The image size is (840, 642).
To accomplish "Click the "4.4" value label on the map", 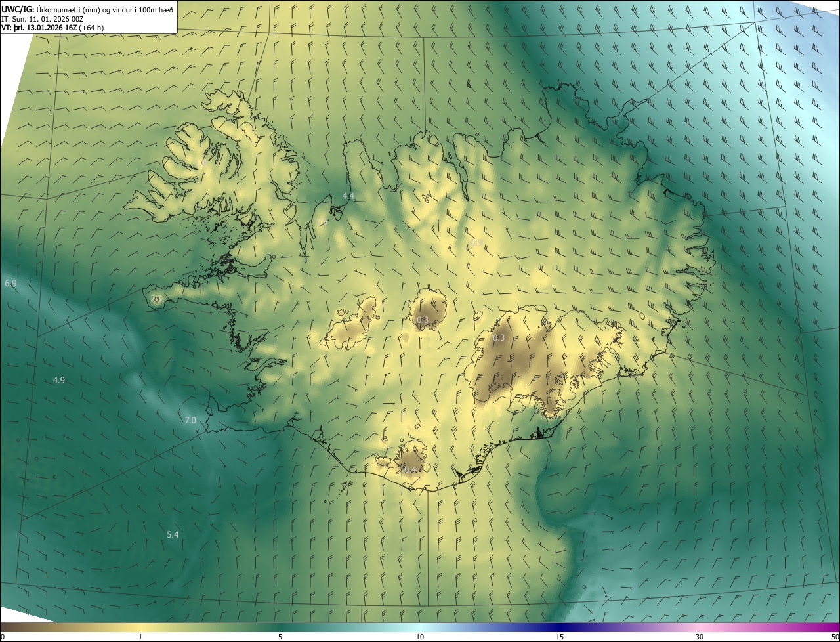I will [x=348, y=196].
